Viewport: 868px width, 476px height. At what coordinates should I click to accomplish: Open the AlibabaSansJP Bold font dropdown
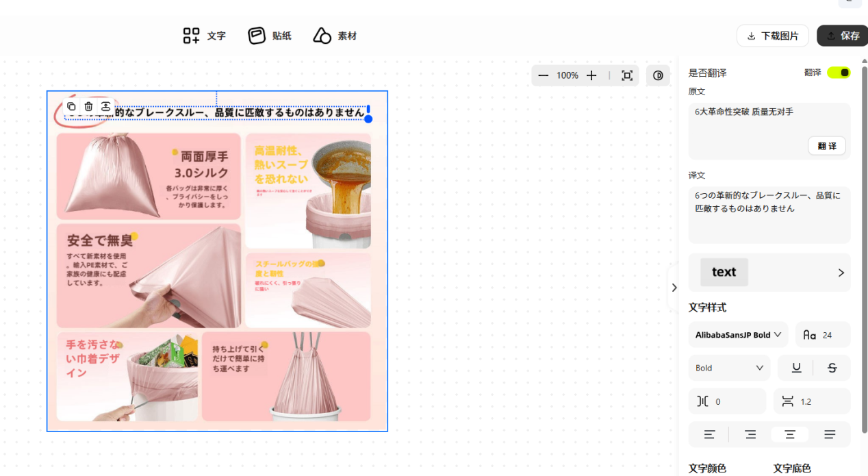pos(738,334)
